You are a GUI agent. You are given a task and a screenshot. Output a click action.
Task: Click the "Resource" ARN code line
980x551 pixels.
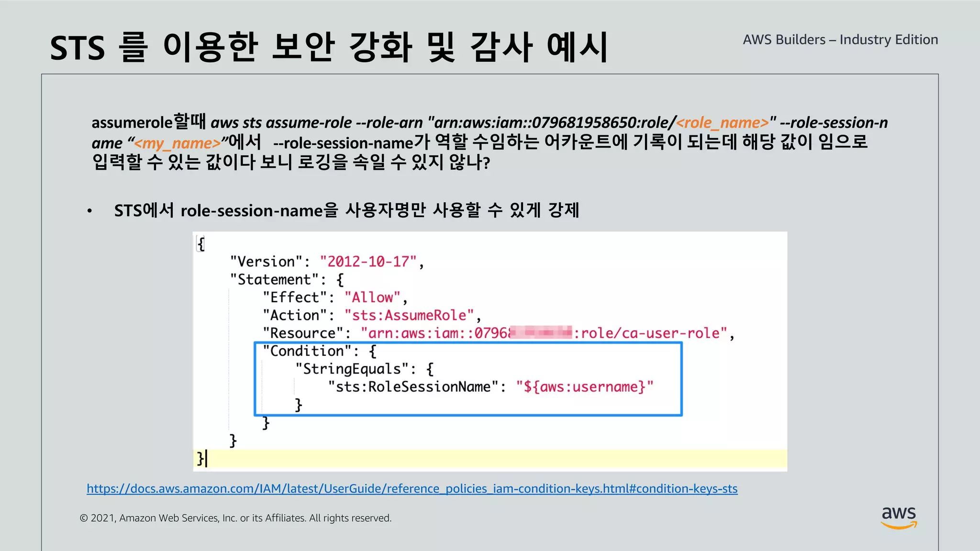498,333
